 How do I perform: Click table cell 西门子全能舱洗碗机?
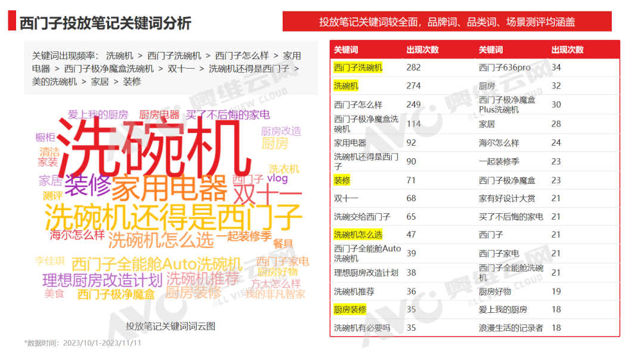tap(511, 273)
